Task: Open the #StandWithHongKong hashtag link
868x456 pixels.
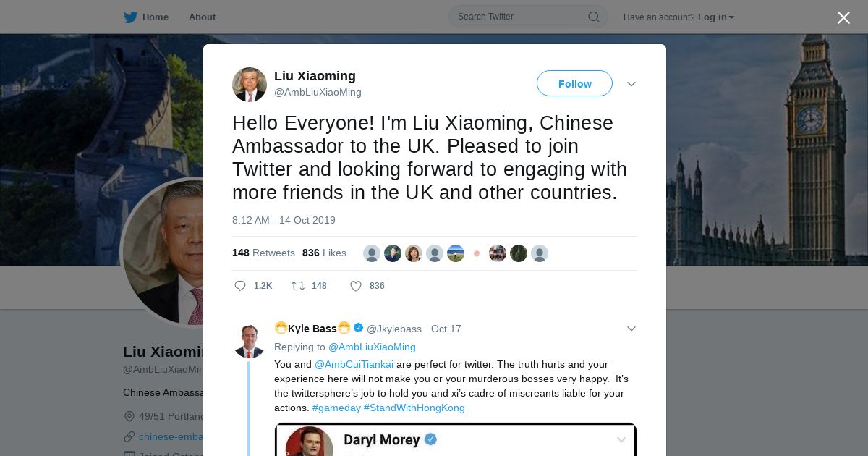Action: click(x=414, y=408)
